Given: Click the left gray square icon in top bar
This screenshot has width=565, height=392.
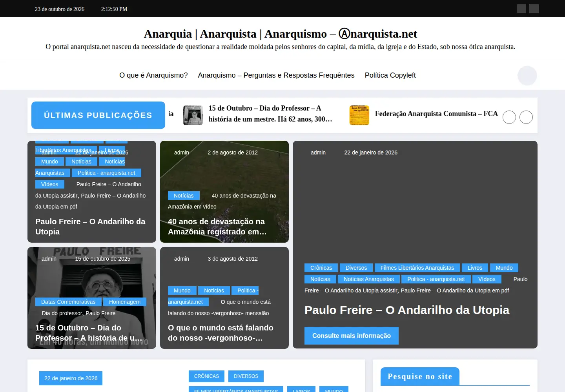Looking at the screenshot, I should pyautogui.click(x=521, y=9).
